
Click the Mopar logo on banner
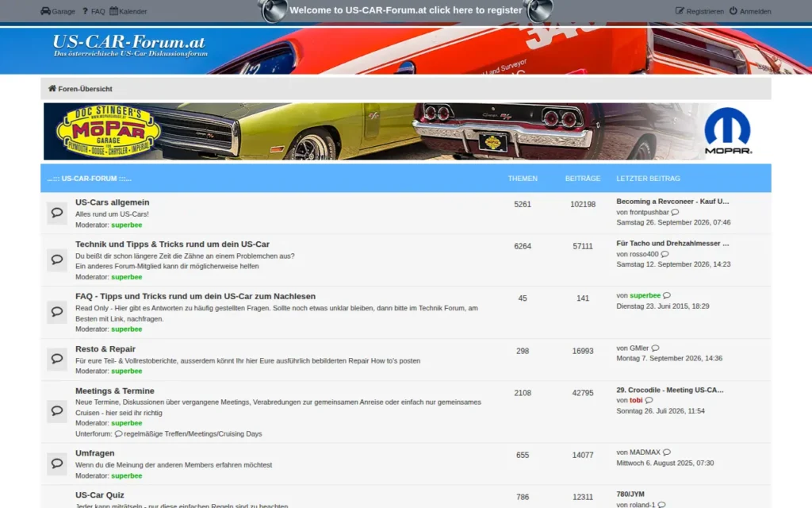click(728, 131)
